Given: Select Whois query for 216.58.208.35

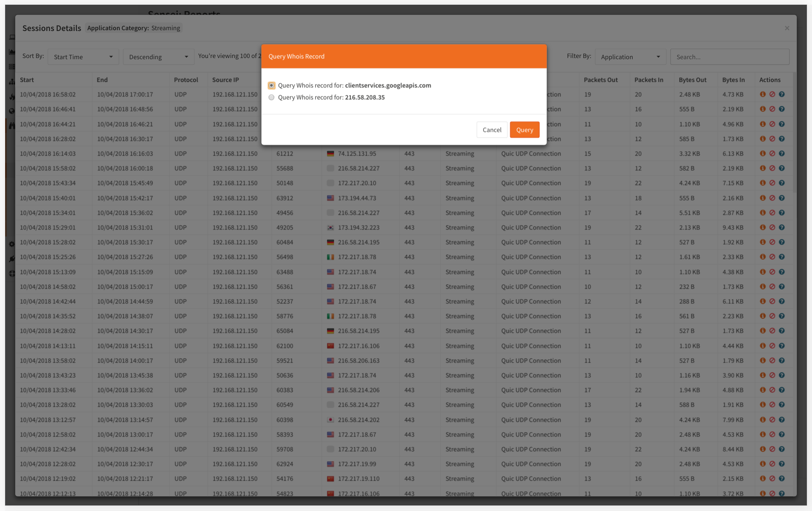Looking at the screenshot, I should [271, 97].
